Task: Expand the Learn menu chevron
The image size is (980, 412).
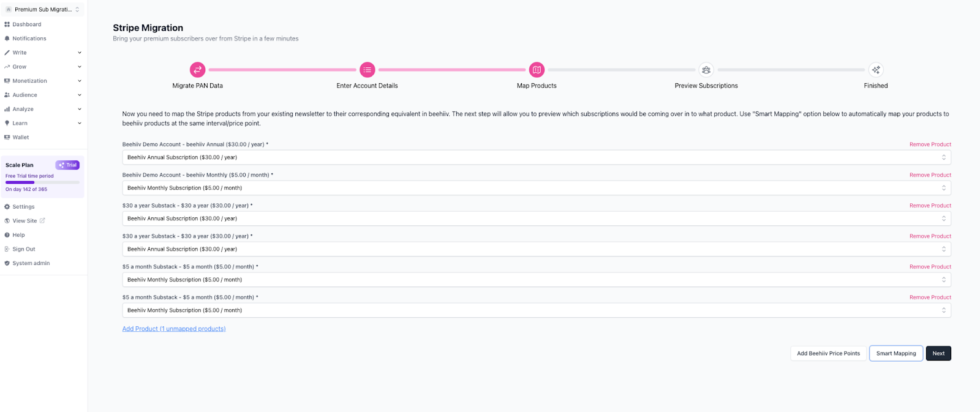Action: tap(80, 123)
